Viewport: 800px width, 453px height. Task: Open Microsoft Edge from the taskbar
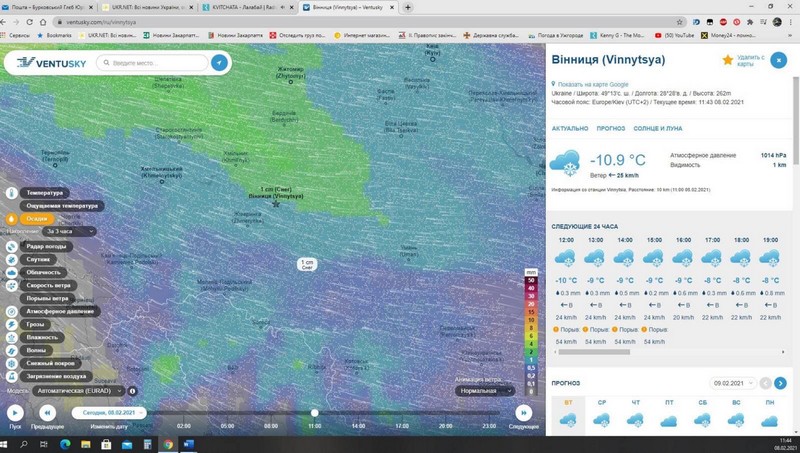point(65,444)
